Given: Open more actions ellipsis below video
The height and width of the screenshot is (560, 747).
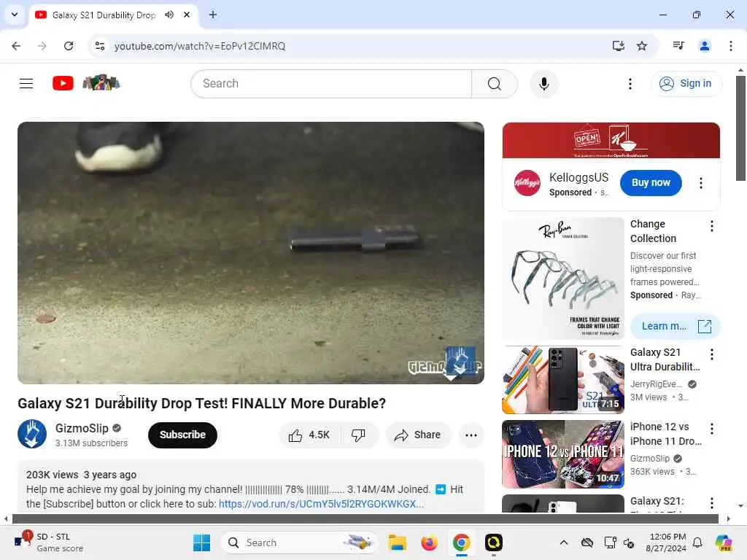Looking at the screenshot, I should click(471, 435).
